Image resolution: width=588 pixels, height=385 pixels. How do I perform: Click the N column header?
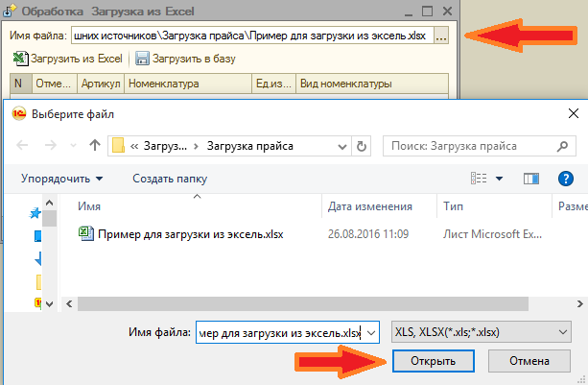[21, 84]
